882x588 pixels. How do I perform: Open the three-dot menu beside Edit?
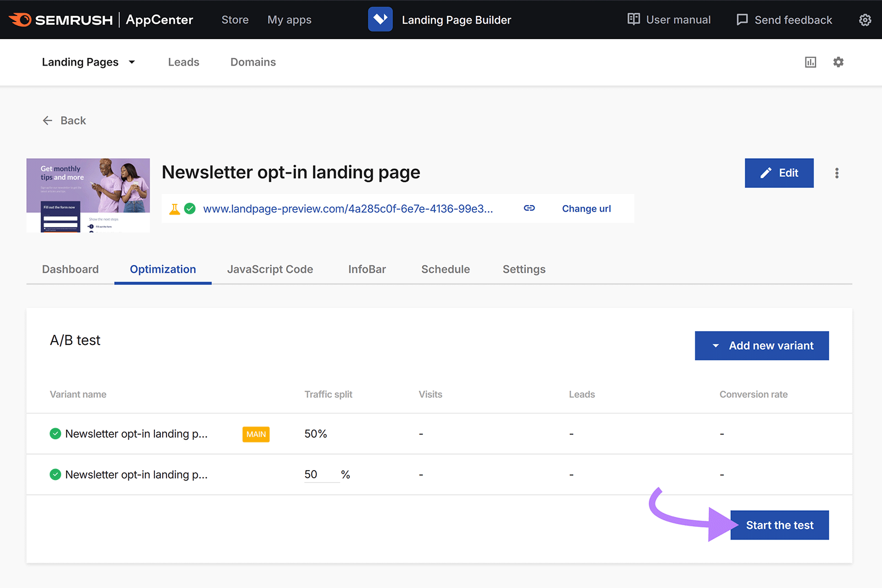[837, 172]
